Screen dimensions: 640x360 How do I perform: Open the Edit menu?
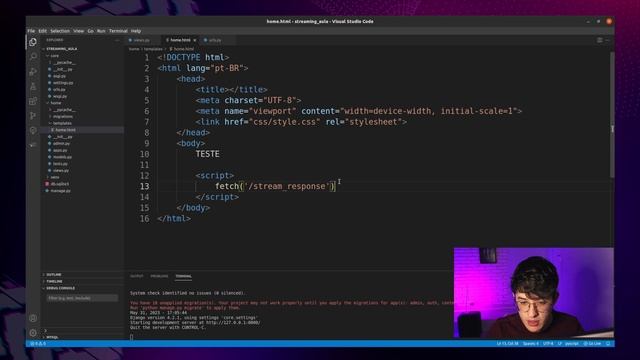42,31
